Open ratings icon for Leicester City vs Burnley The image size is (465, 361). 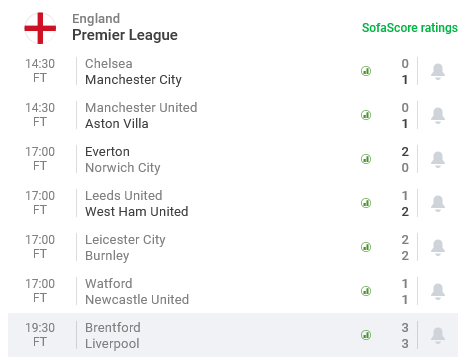coord(366,247)
